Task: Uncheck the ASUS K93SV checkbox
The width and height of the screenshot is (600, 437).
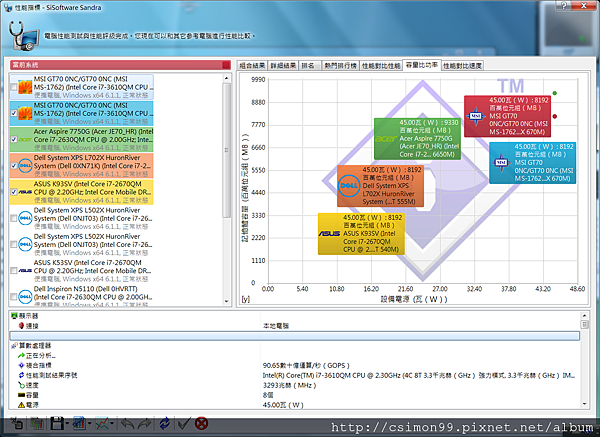Action: 14,192
